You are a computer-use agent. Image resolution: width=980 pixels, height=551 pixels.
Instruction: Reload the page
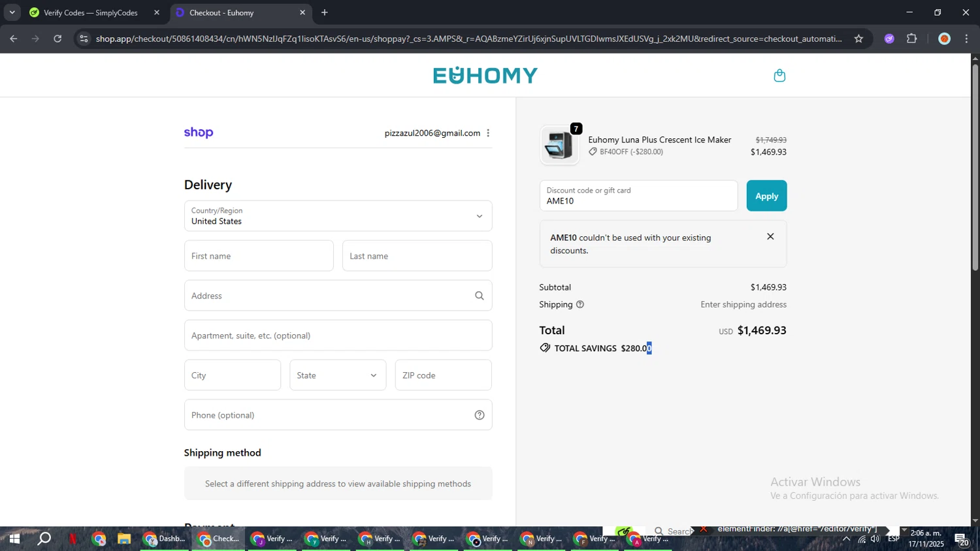coord(57,39)
